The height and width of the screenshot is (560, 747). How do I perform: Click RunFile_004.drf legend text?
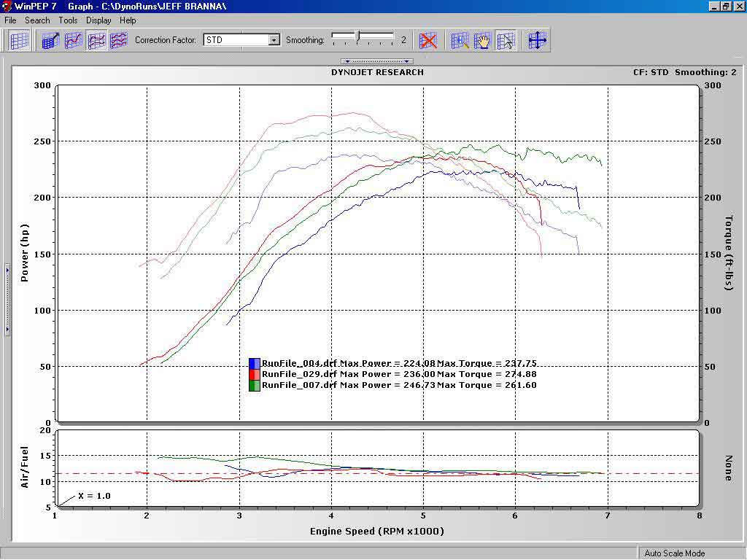point(300,363)
